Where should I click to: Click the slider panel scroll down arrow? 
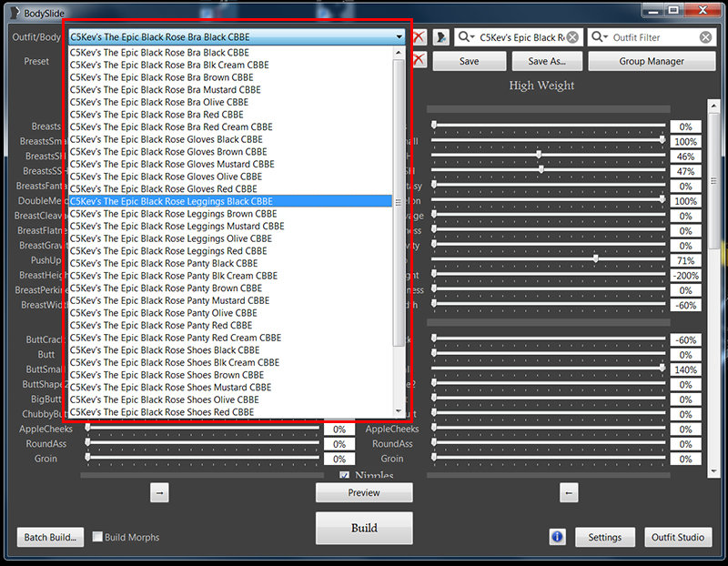713,470
